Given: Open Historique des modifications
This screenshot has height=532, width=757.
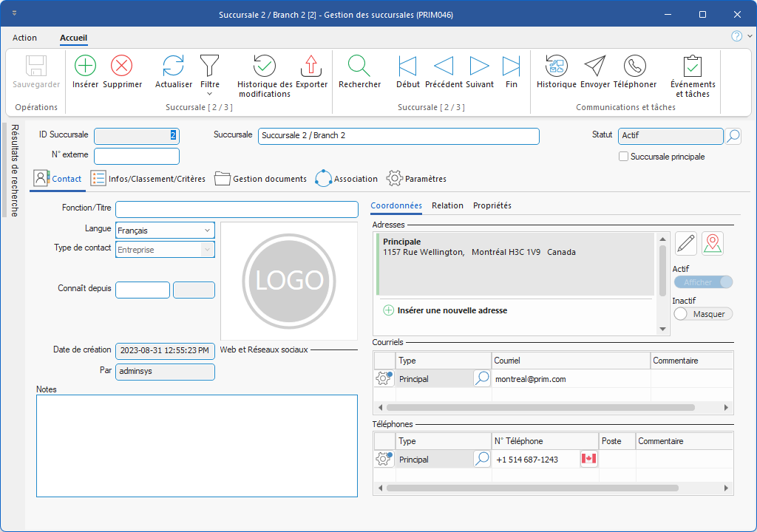Looking at the screenshot, I should [264, 66].
